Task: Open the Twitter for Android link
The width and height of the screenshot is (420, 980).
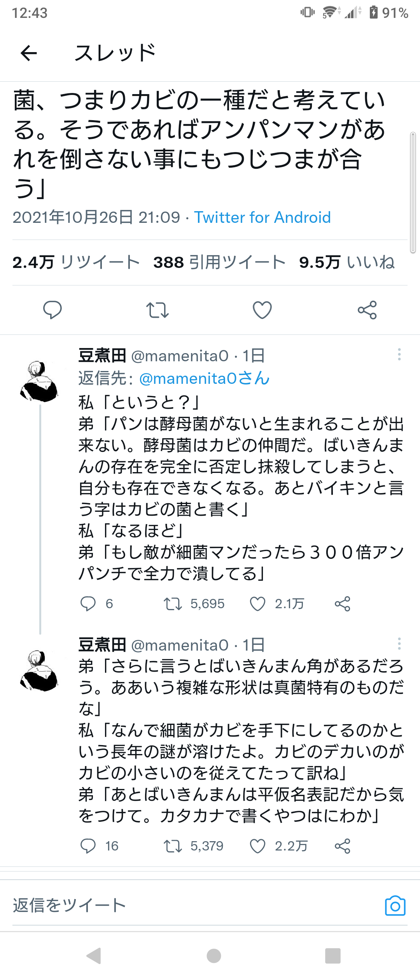Action: click(262, 217)
